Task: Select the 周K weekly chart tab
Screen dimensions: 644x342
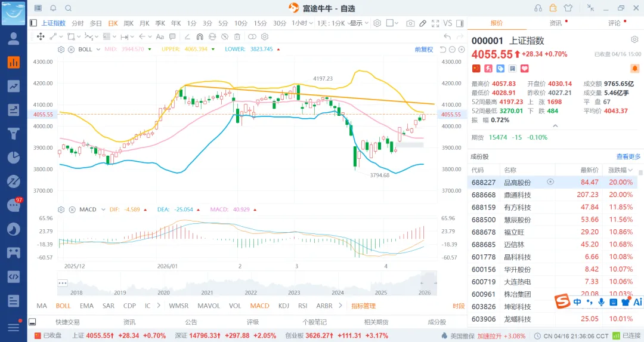Action: (128, 23)
